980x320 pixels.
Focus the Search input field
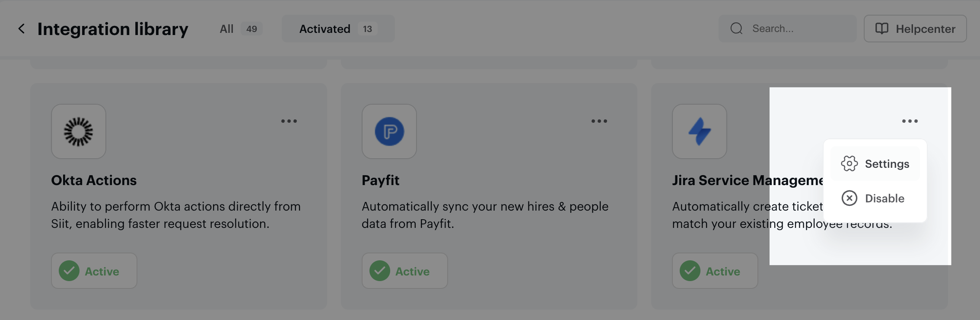click(787, 29)
